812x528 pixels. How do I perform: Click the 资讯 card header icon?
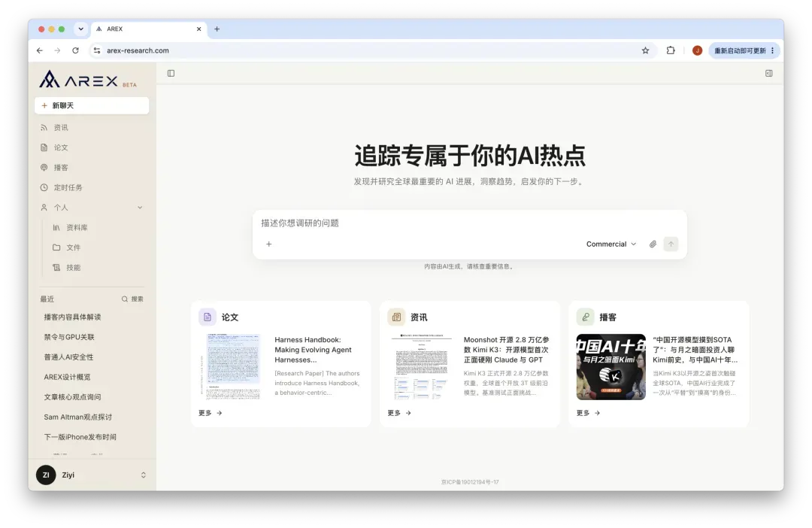396,317
